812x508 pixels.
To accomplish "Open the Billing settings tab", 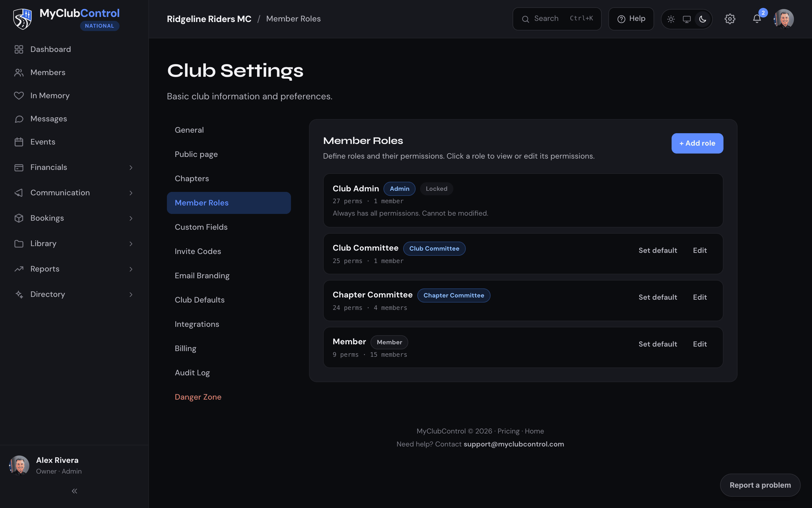I will [229, 349].
